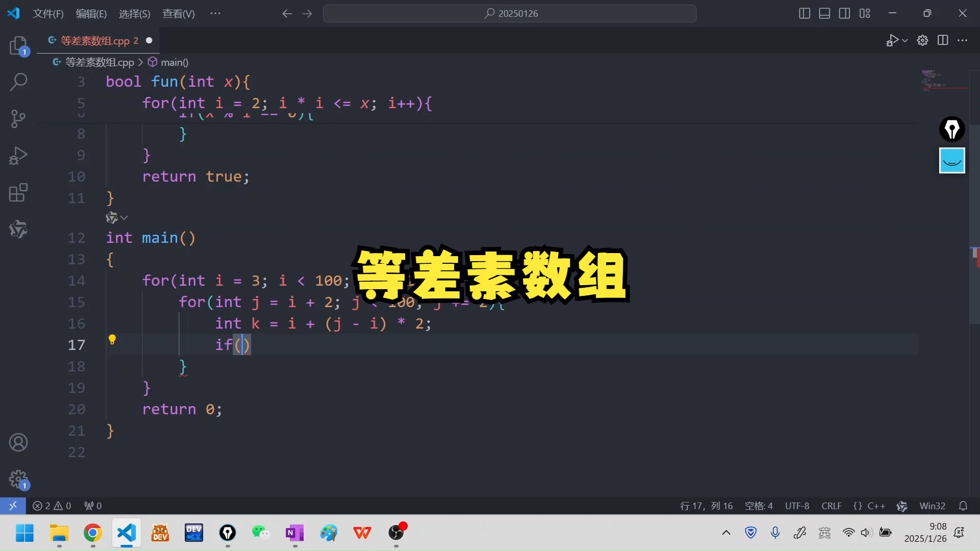Open Dev-C++ from taskbar

pos(194,533)
